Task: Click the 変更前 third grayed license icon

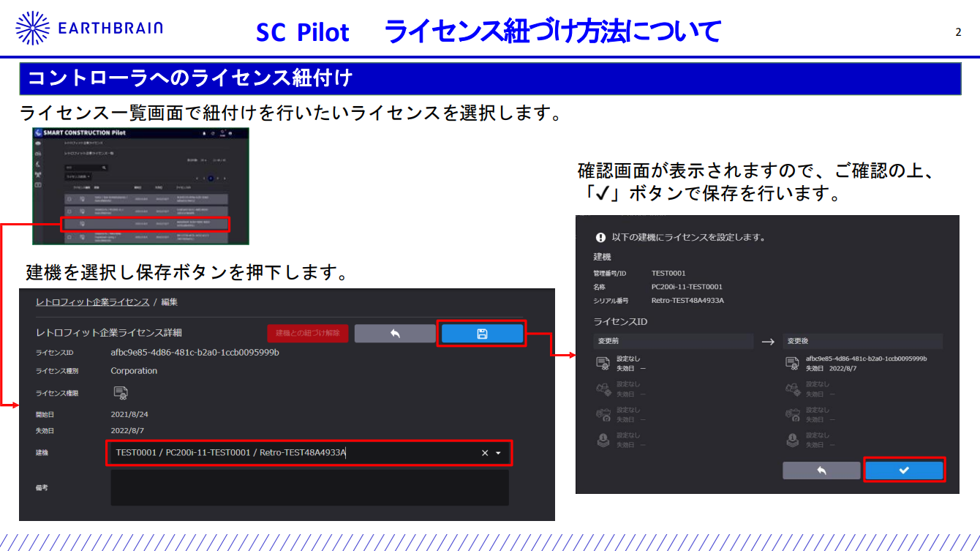Action: click(x=603, y=414)
